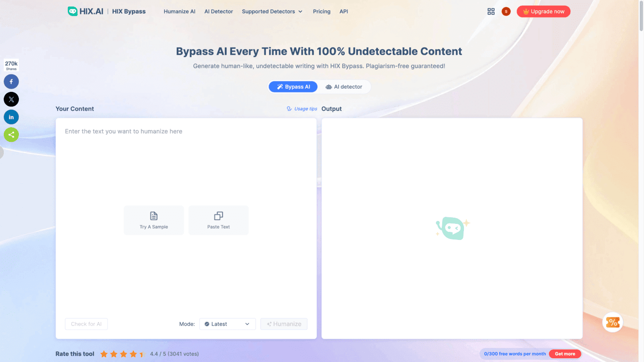The width and height of the screenshot is (644, 362).
Task: Click the Humanize button
Action: (x=284, y=324)
